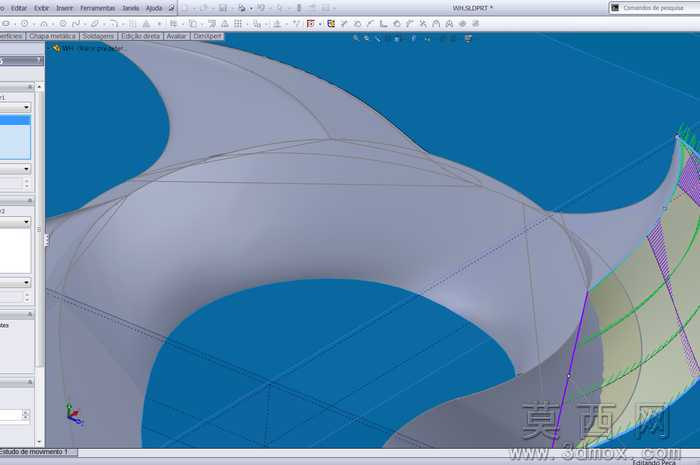Viewport: 700px width, 465px height.
Task: Click the grid pattern icon in the sketch toolbar
Action: (x=238, y=24)
